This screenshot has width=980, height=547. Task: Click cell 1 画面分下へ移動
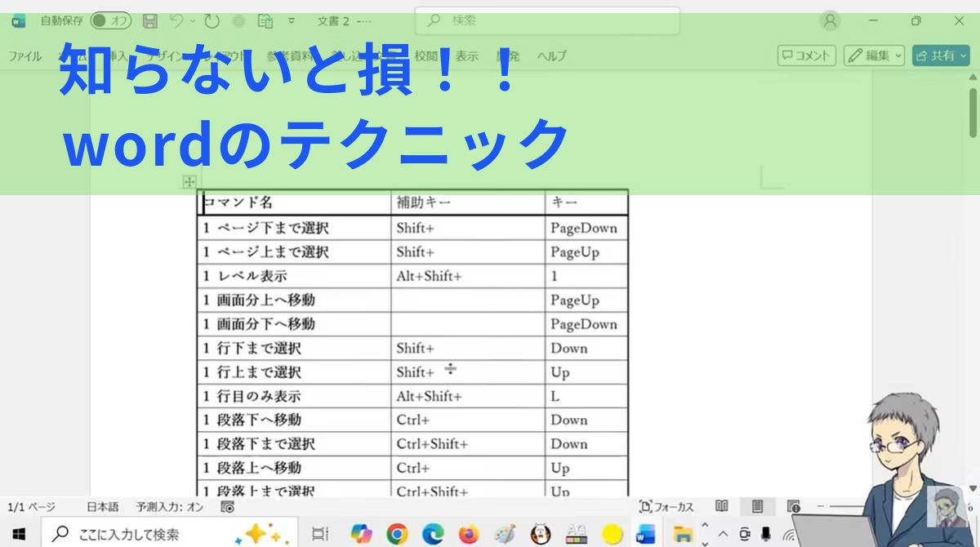click(294, 324)
